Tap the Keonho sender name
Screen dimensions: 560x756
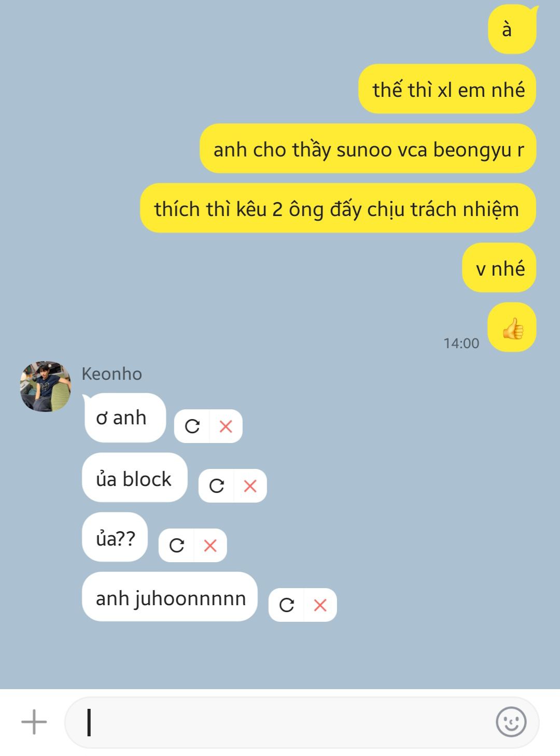pos(111,374)
